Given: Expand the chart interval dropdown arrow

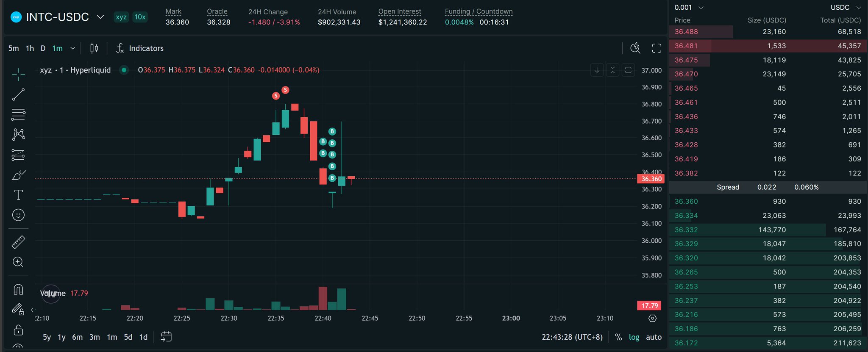Looking at the screenshot, I should pos(73,48).
